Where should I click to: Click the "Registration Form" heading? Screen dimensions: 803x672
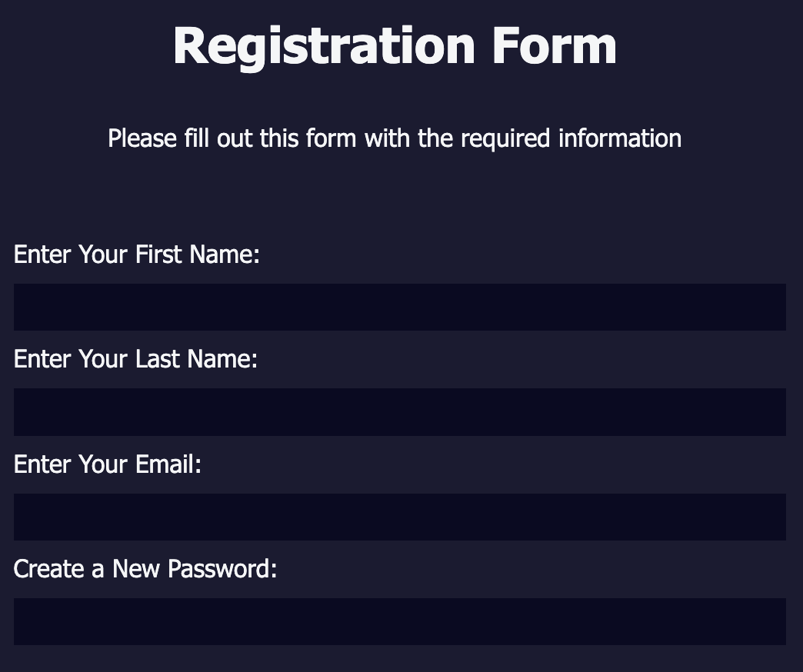395,45
